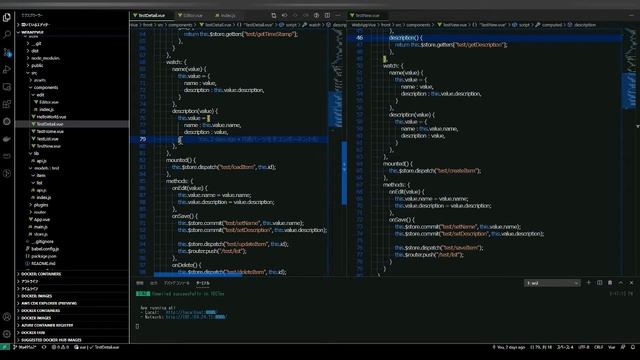
Task: Split the terminal panel
Action: [x=599, y=282]
